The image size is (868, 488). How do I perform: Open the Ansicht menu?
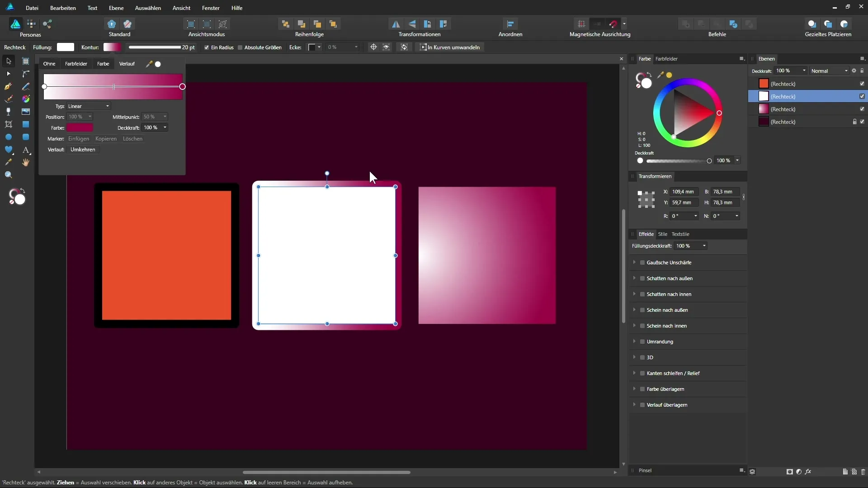click(181, 8)
